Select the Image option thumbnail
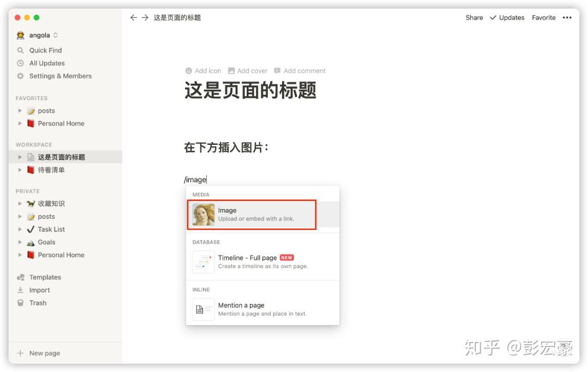The height and width of the screenshot is (372, 588). click(x=203, y=215)
